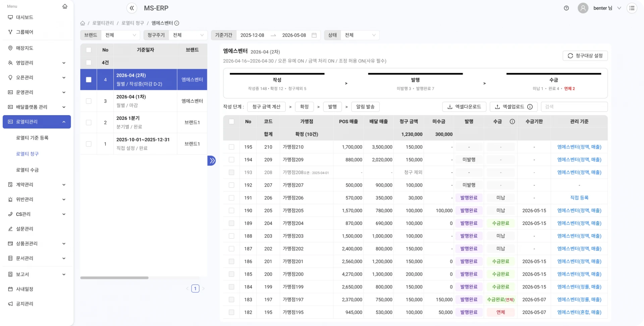Click the 청구 금액 계산 button
The image size is (644, 326).
[266, 107]
